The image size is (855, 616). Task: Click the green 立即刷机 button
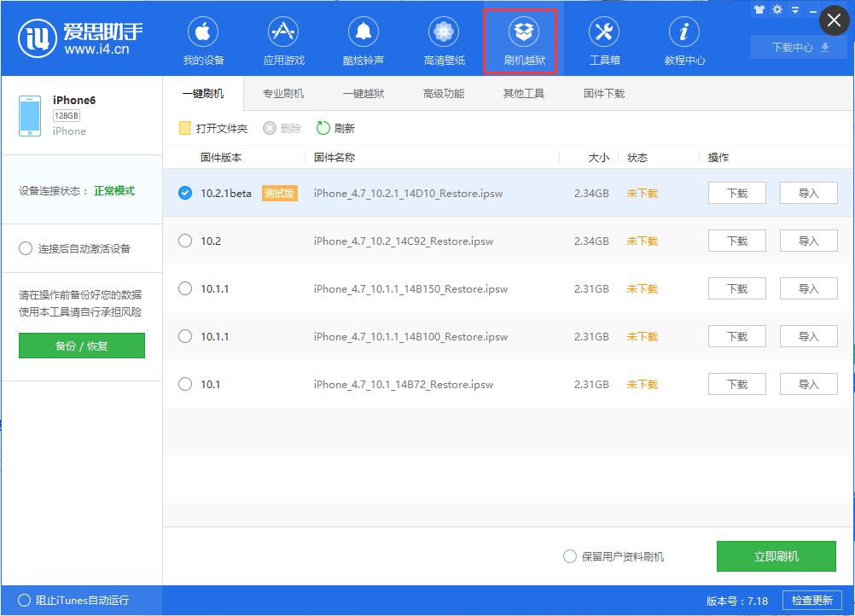(777, 556)
